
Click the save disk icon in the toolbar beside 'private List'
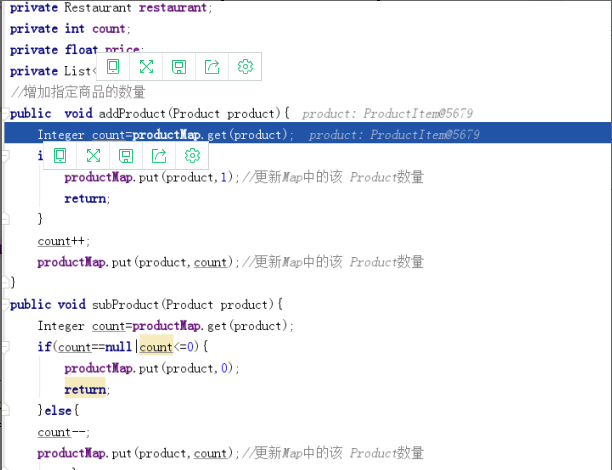click(x=179, y=67)
